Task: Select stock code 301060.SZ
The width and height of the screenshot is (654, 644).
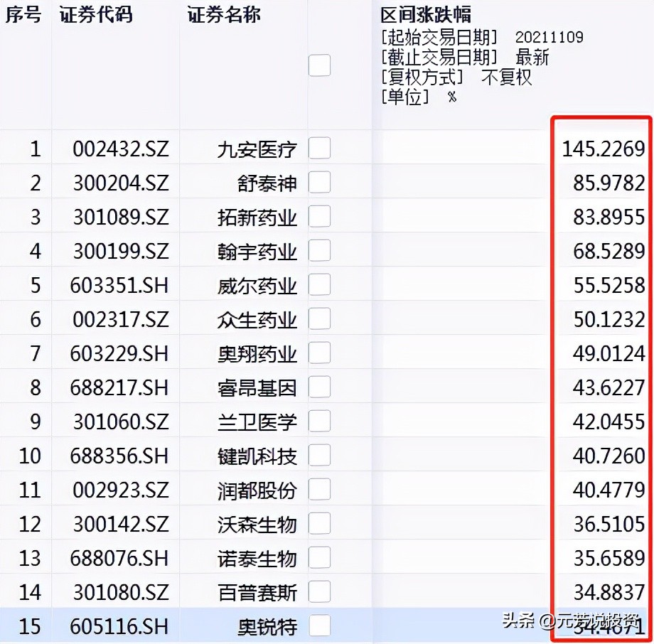Action: tap(121, 422)
